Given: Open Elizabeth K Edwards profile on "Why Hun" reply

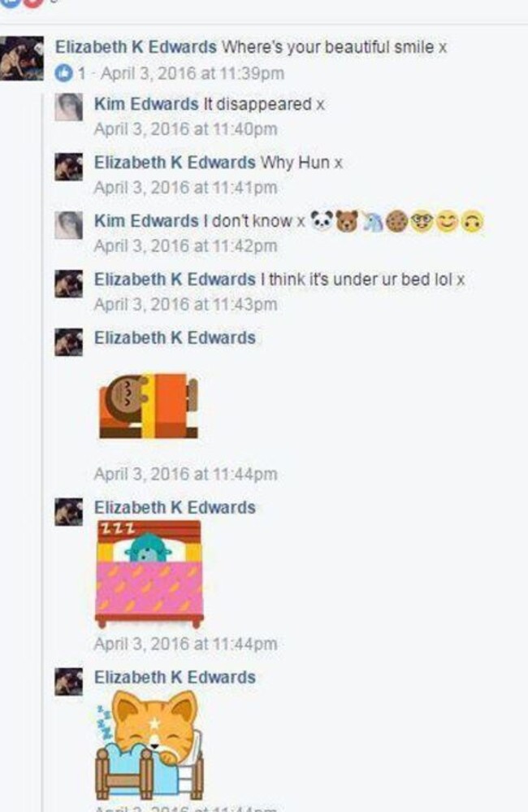Looking at the screenshot, I should tap(175, 163).
